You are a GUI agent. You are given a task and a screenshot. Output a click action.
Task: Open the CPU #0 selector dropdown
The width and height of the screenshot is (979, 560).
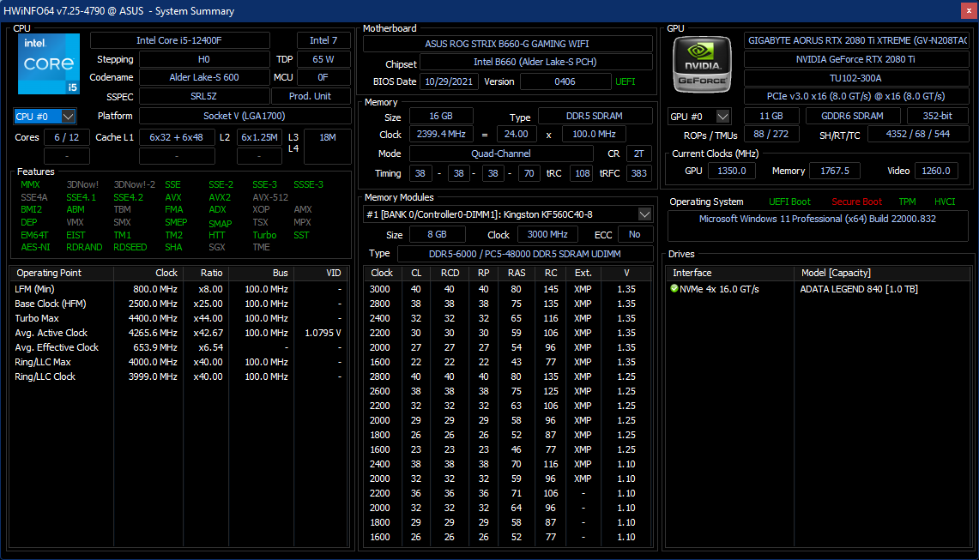[68, 116]
